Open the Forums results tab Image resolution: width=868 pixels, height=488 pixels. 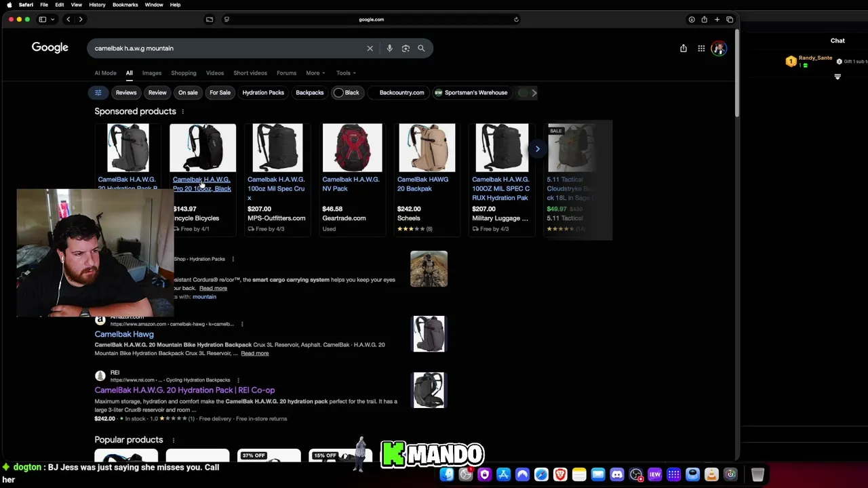click(x=286, y=73)
